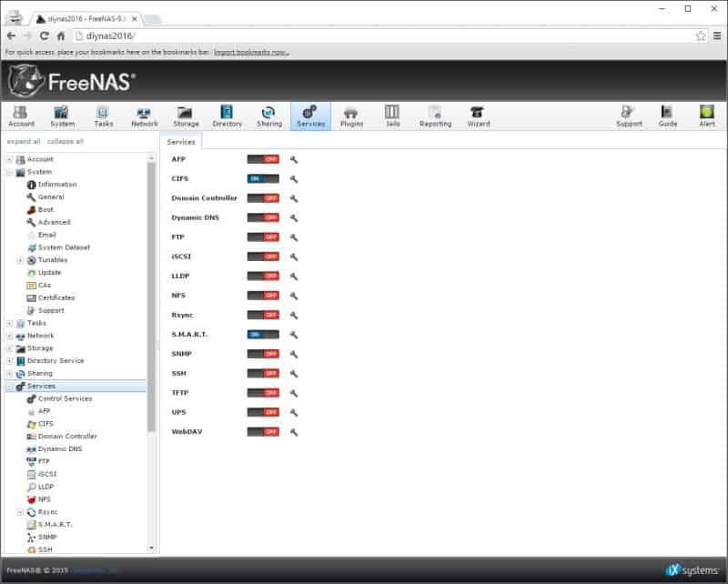The image size is (728, 584).
Task: Open the Sharing toolbar icon
Action: pos(268,116)
